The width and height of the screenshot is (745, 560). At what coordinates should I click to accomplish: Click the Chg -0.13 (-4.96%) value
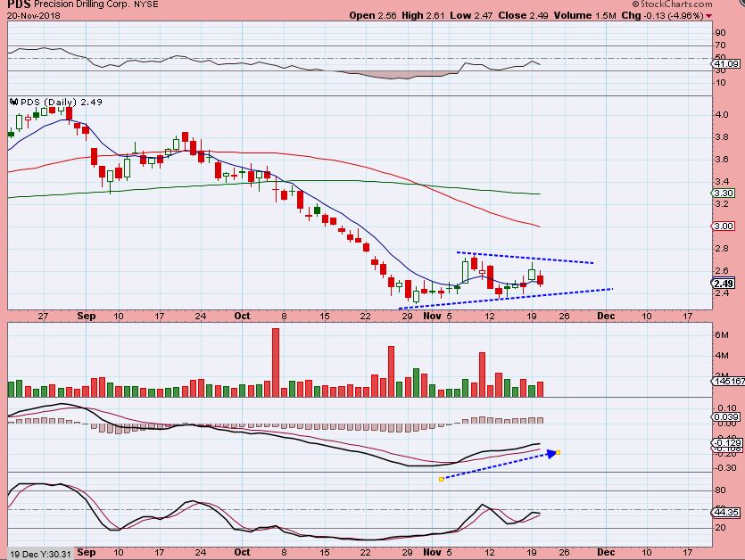[x=662, y=16]
